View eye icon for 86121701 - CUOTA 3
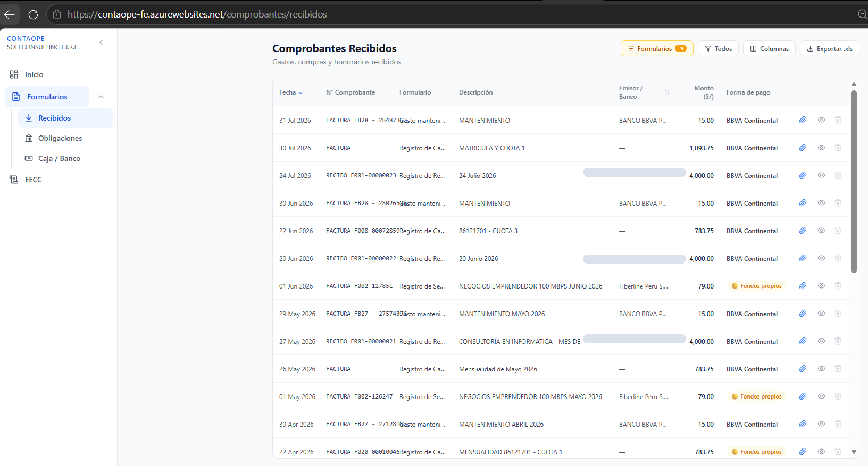Screen dimensions: 868x466 pyautogui.click(x=821, y=231)
